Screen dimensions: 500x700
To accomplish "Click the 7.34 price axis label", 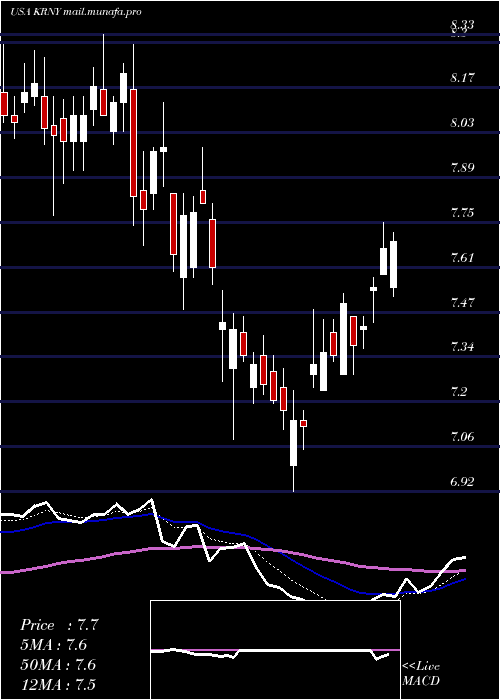I will (x=462, y=346).
